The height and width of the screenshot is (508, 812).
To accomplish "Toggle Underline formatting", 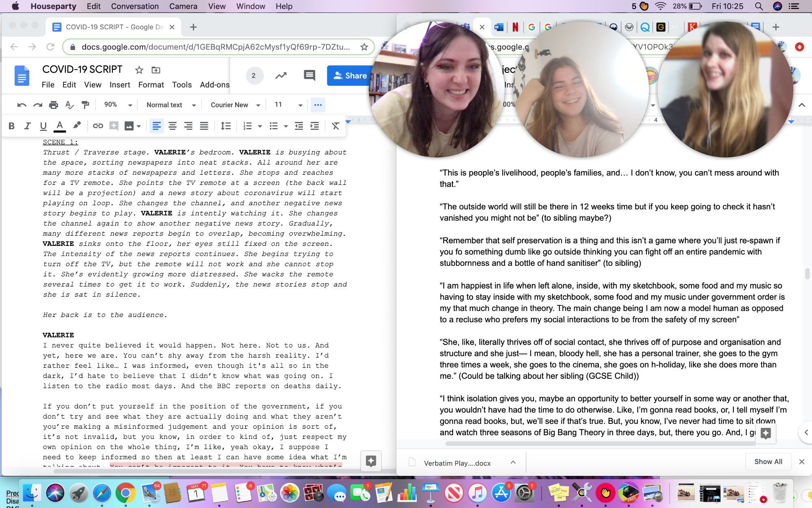I will click(x=43, y=126).
